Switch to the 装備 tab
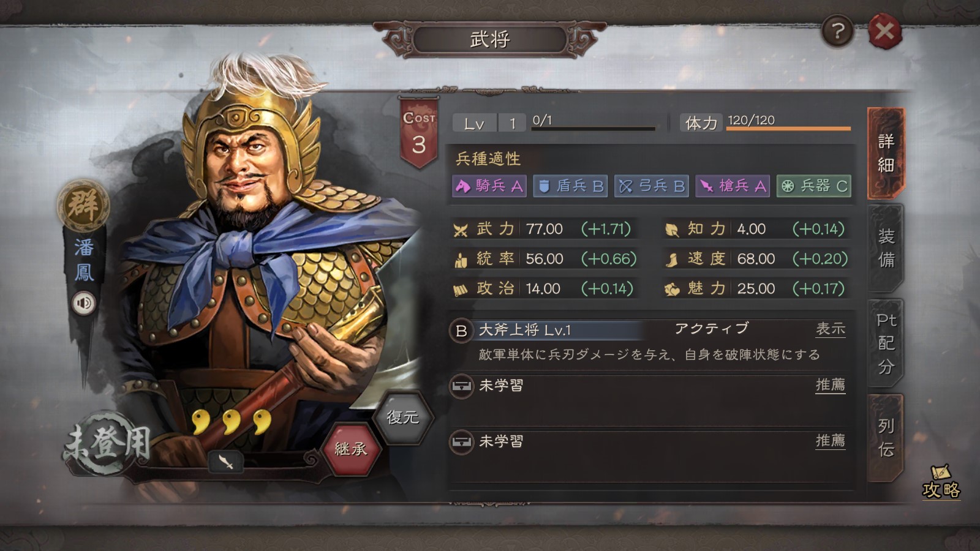 [x=886, y=248]
